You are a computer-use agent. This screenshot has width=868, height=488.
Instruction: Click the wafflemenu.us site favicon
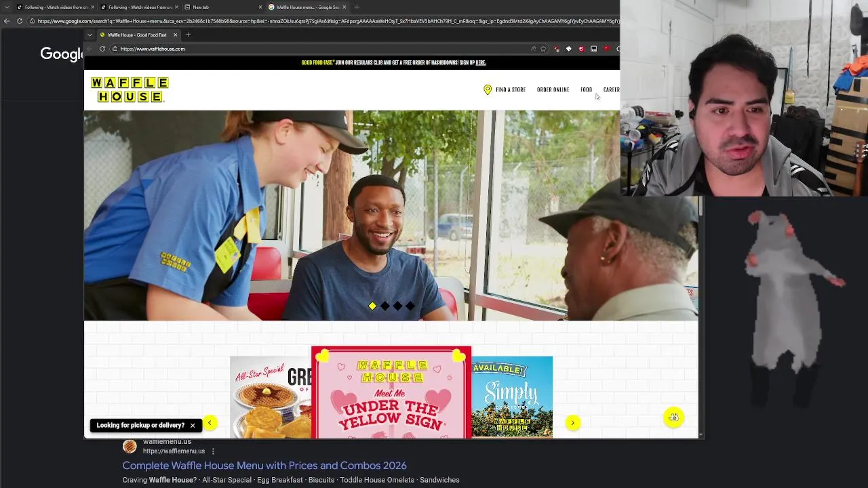130,446
